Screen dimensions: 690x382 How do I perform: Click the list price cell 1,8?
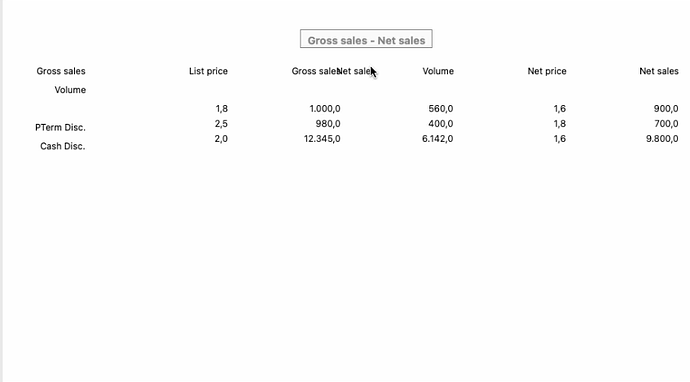pyautogui.click(x=221, y=109)
